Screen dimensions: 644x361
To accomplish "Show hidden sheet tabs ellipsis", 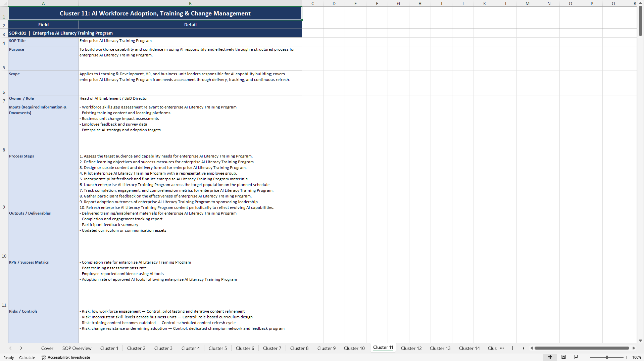I will coord(502,348).
